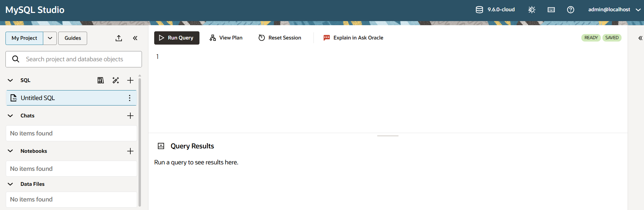
Task: Click the Run Query button
Action: coord(177,38)
